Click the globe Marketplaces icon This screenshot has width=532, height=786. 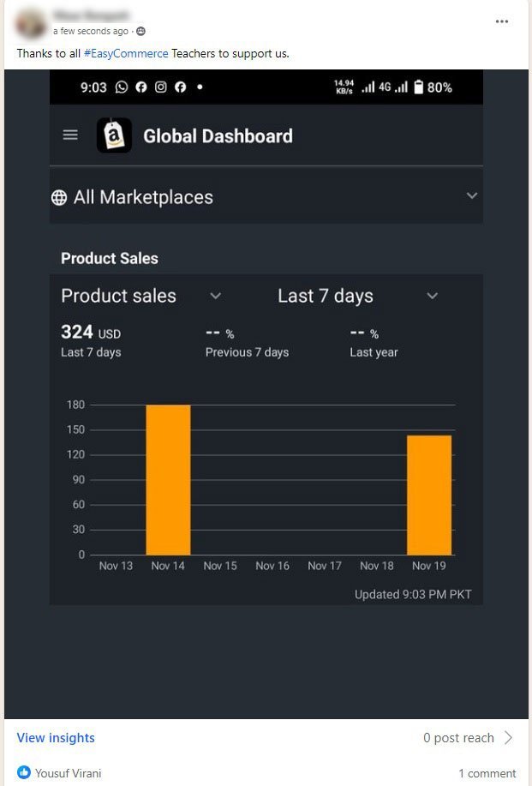click(x=58, y=196)
